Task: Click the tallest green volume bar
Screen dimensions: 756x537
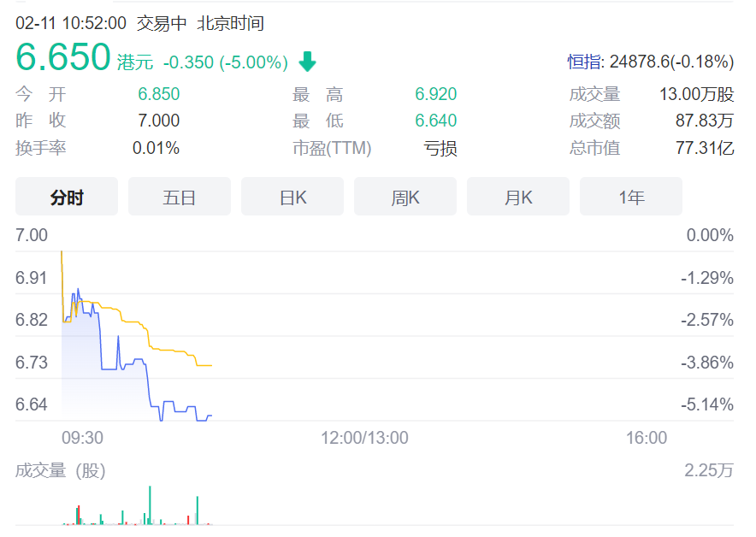Action: click(x=150, y=505)
